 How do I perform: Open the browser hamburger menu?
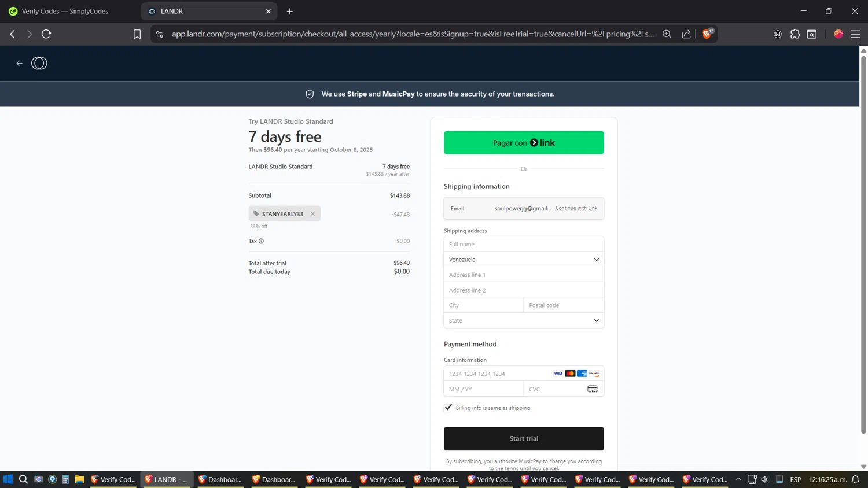pyautogui.click(x=855, y=34)
